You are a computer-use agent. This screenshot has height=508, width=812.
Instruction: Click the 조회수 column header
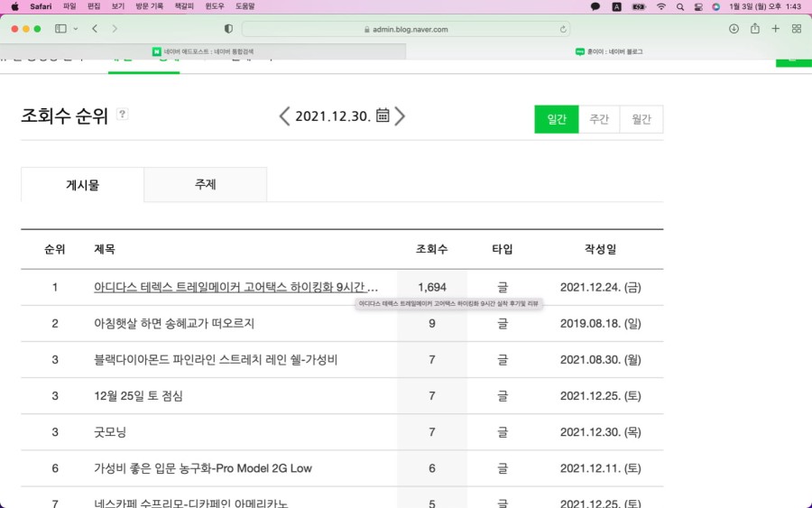(432, 249)
